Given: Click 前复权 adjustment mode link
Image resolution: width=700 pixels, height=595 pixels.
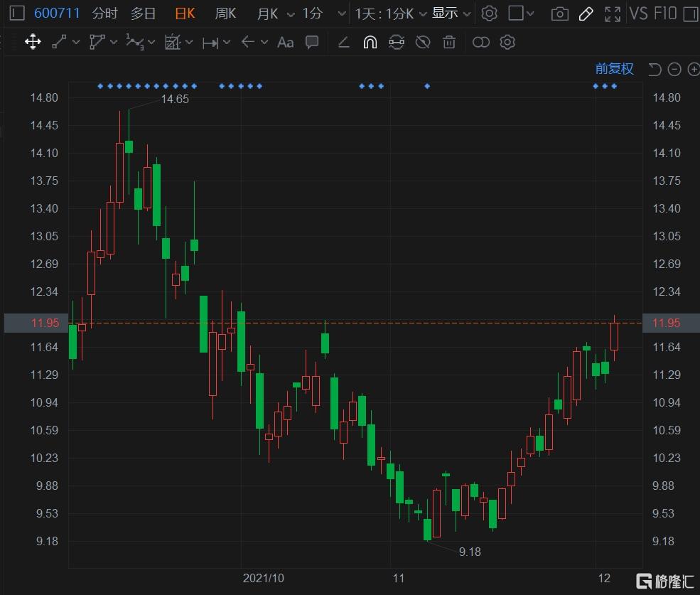Looking at the screenshot, I should [x=614, y=69].
